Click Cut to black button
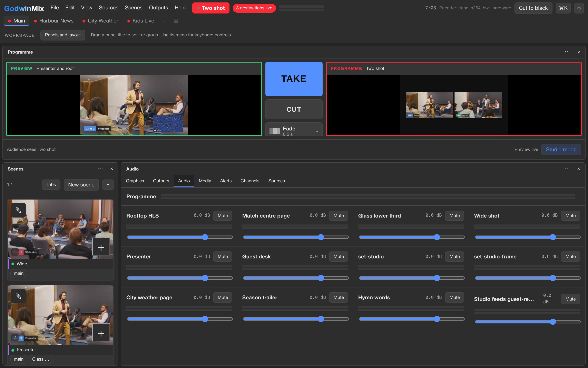 point(533,8)
